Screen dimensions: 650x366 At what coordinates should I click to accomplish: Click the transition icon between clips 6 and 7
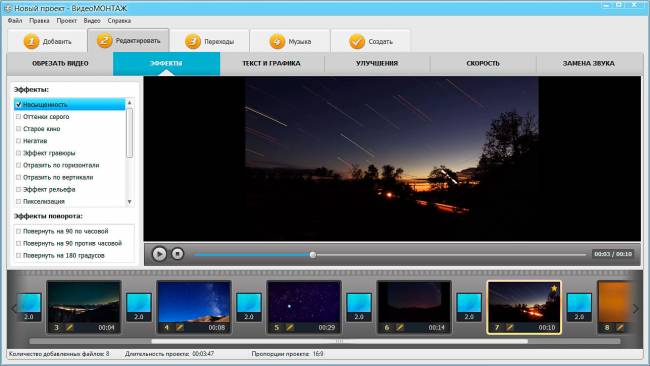click(x=469, y=307)
